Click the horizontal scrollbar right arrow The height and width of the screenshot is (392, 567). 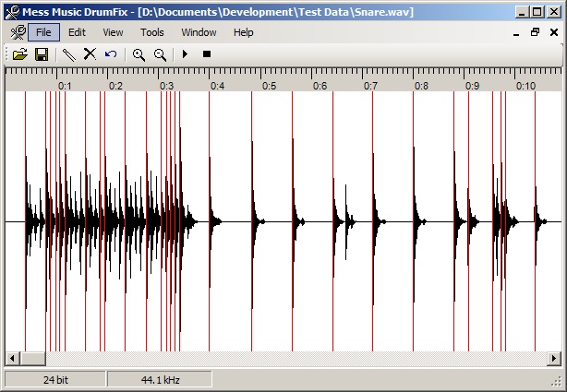pyautogui.click(x=554, y=359)
